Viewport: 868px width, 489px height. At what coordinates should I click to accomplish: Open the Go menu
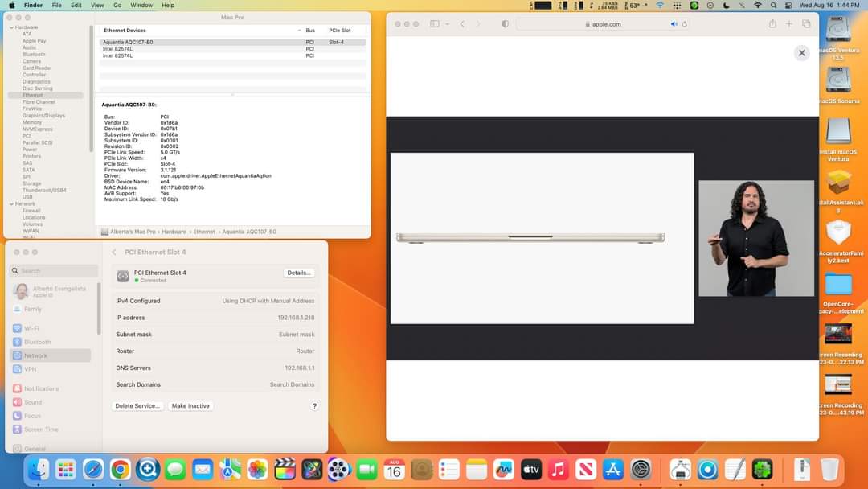pyautogui.click(x=117, y=5)
